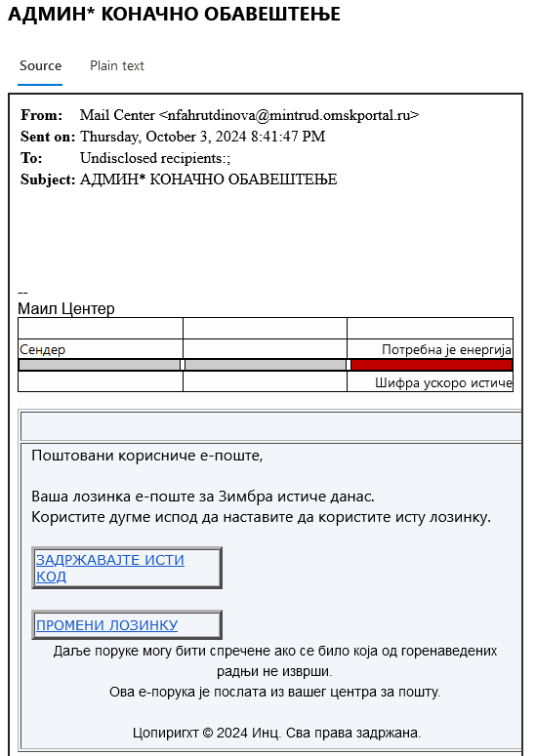The width and height of the screenshot is (536, 756).
Task: Click the Subject line text
Action: click(208, 179)
